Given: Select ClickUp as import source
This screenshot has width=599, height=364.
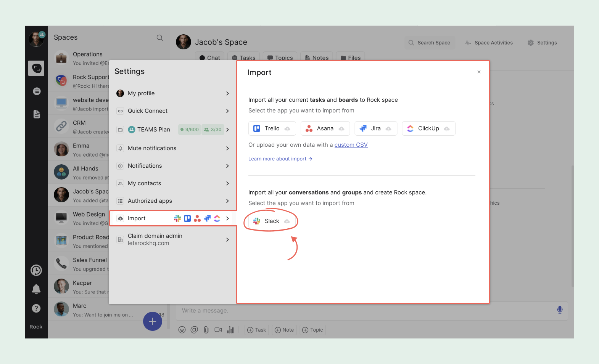Looking at the screenshot, I should [428, 128].
